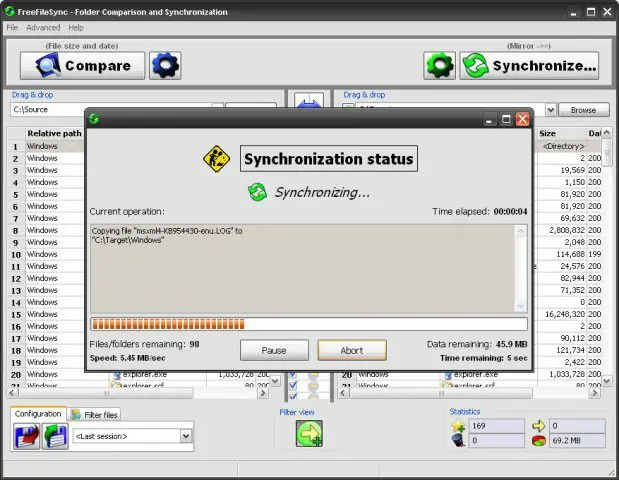Click the sync progress bar

[x=309, y=324]
